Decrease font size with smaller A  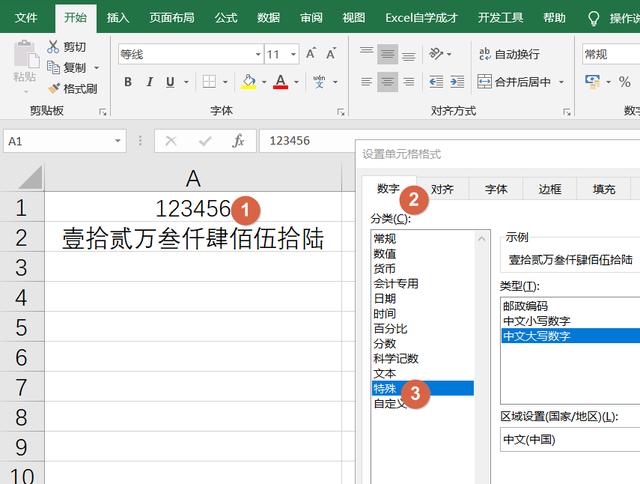point(331,54)
